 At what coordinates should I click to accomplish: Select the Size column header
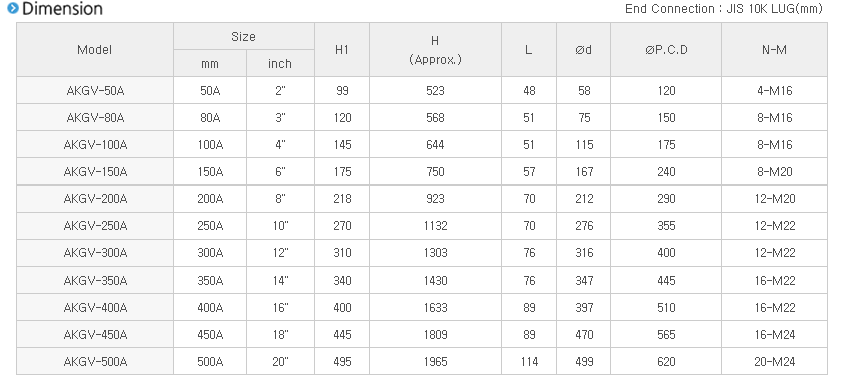pos(243,37)
